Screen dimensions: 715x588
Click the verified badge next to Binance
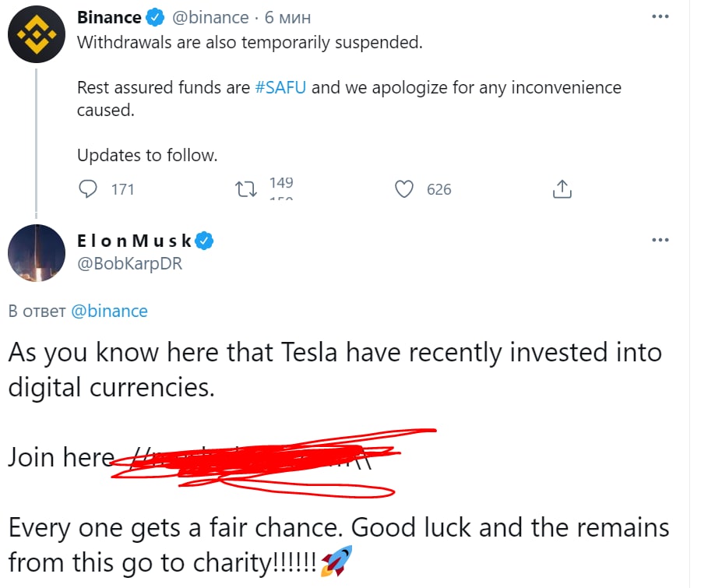click(157, 18)
